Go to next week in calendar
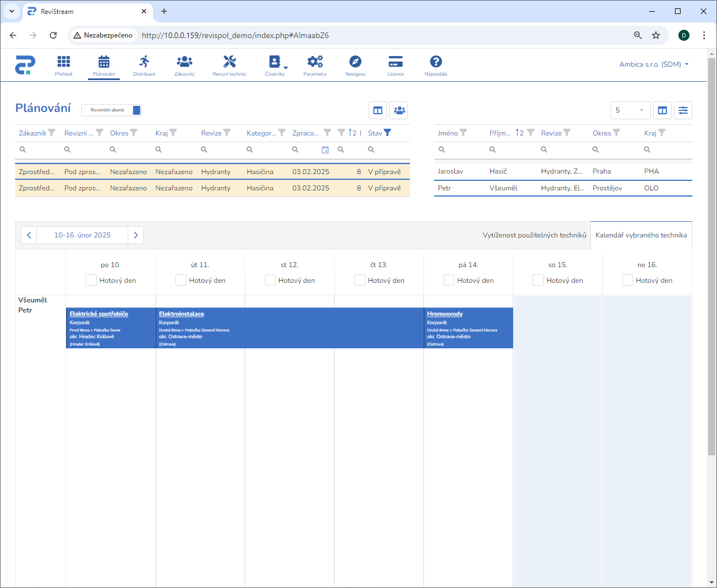This screenshot has height=588, width=717. (136, 235)
